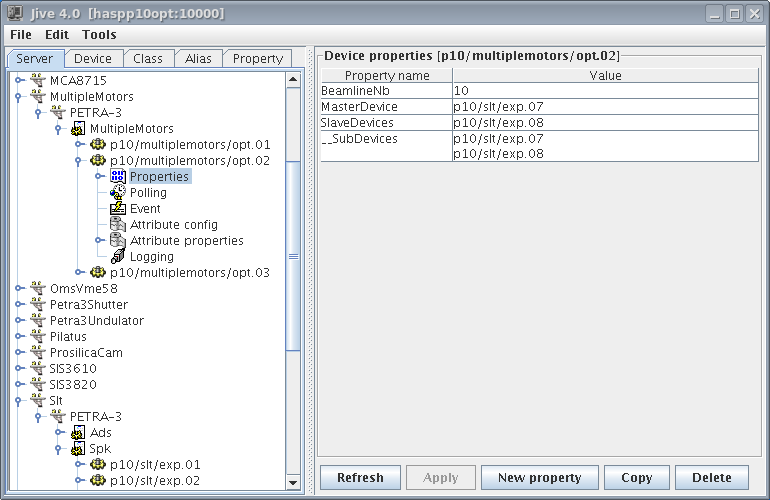
Task: Click the p10/multiplemotors/opt.02 device icon
Action: (x=98, y=161)
